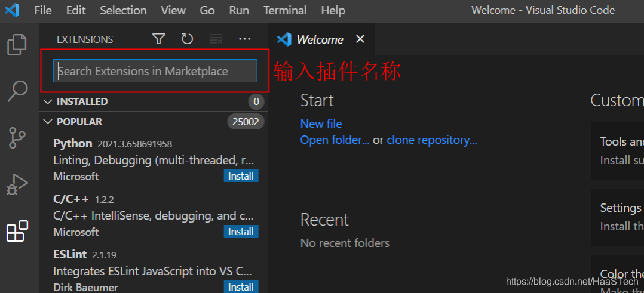Click the Python version 2021.3.658691958 text
Image resolution: width=644 pixels, height=293 pixels.
click(135, 144)
